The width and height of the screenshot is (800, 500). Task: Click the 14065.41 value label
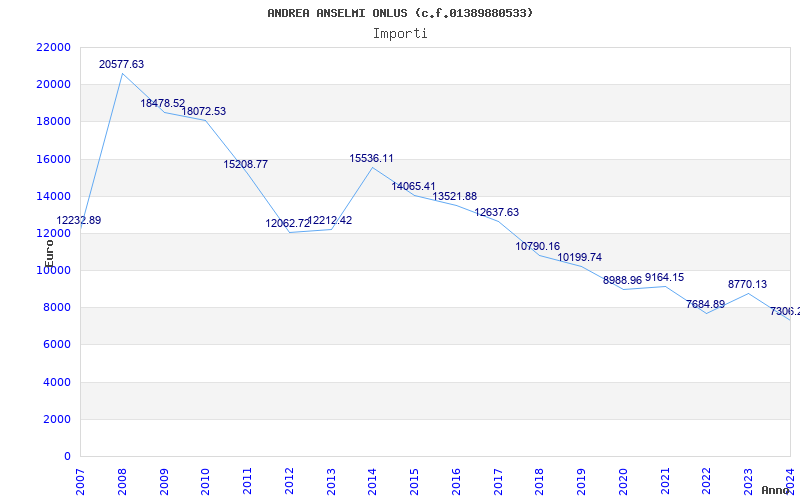[413, 187]
